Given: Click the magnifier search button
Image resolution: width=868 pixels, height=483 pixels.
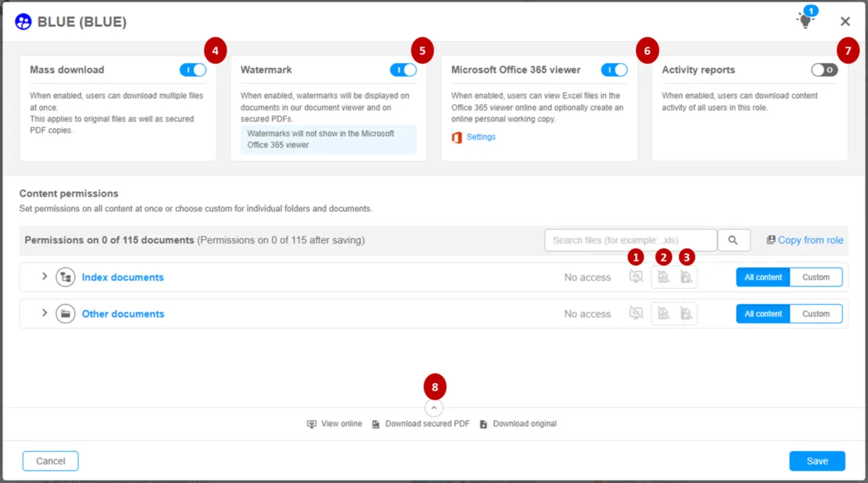Looking at the screenshot, I should (x=733, y=240).
